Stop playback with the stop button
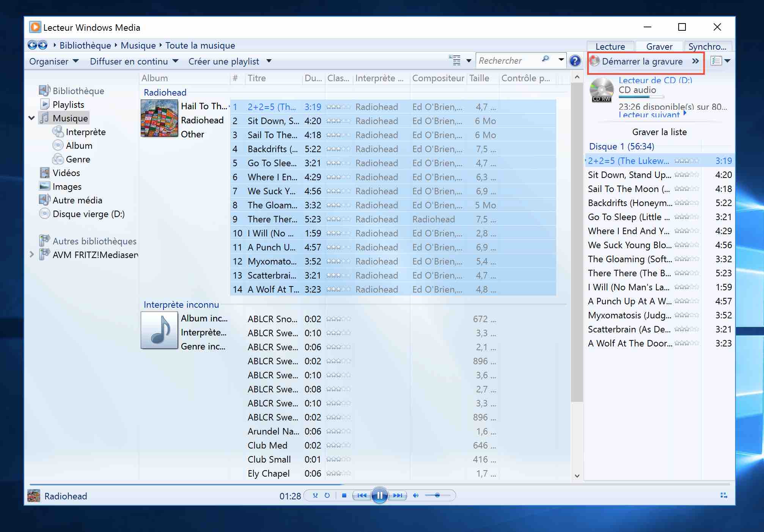The height and width of the screenshot is (532, 764). (344, 496)
